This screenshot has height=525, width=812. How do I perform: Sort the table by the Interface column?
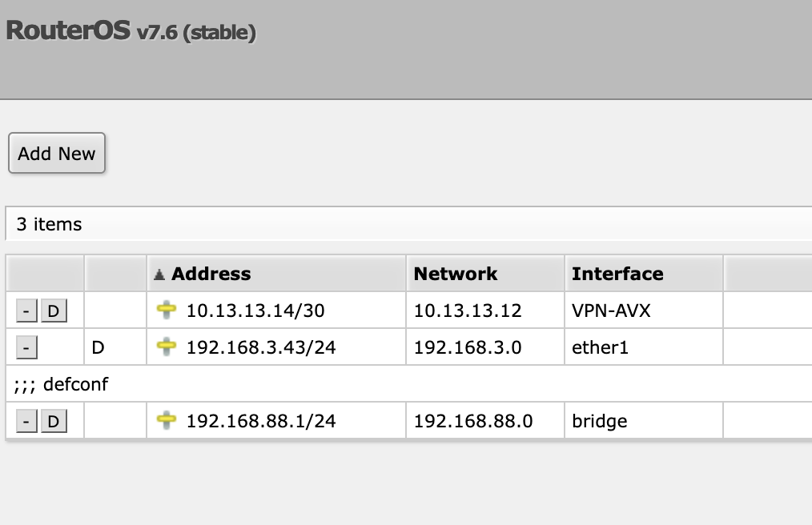click(617, 273)
